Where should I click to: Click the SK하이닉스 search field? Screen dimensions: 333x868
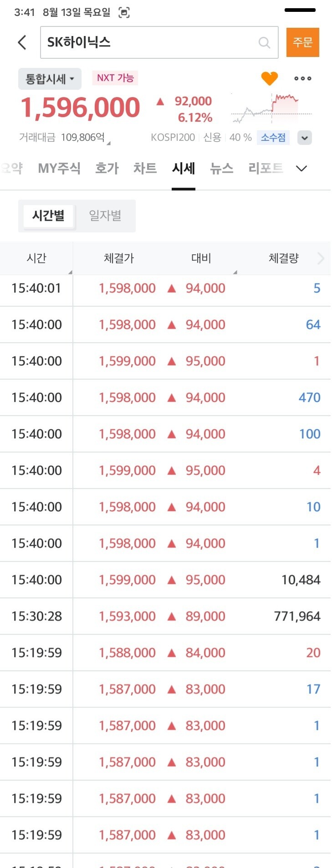[159, 42]
